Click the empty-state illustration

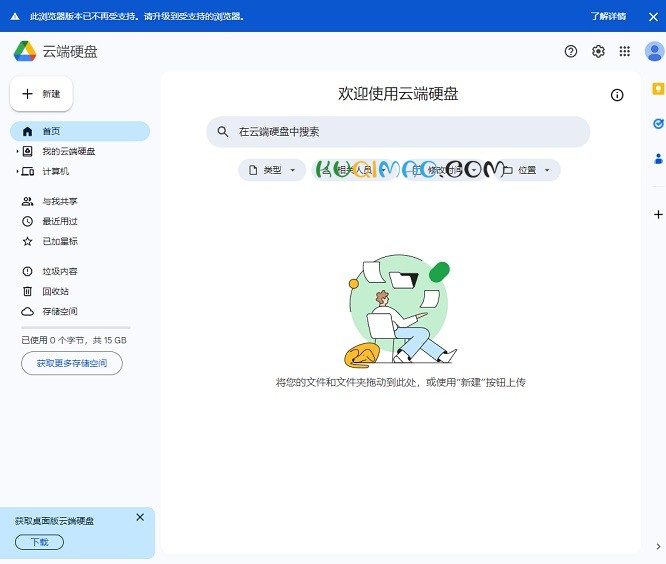click(x=400, y=310)
